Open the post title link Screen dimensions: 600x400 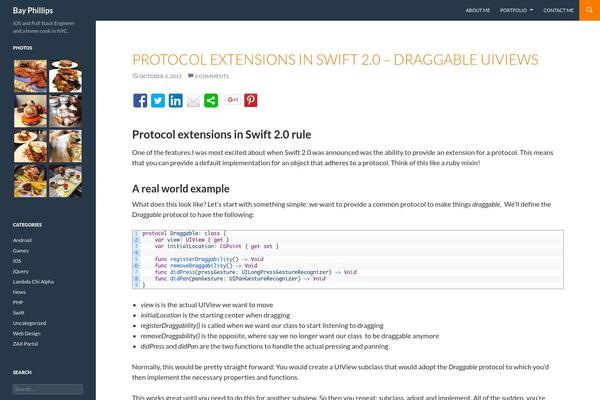(335, 60)
